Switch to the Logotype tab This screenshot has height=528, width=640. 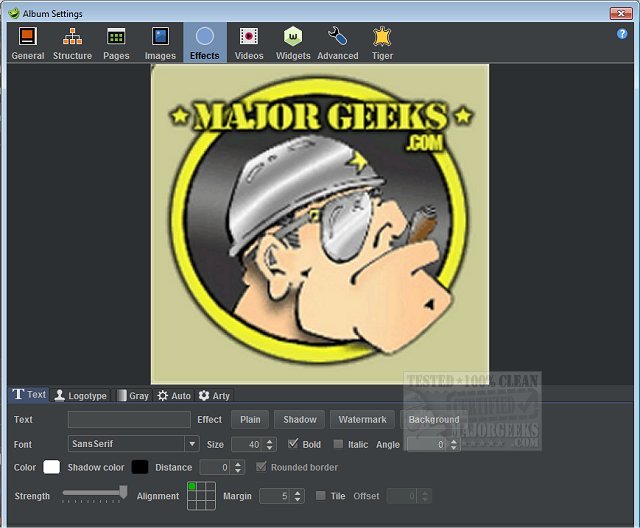pos(80,395)
